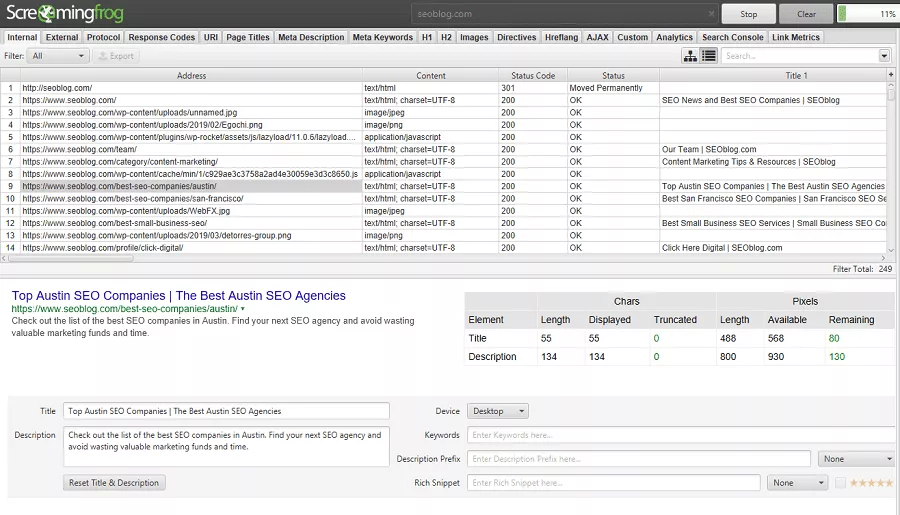This screenshot has height=515, width=900.
Task: Open the Response Codes tab
Action: pos(161,37)
